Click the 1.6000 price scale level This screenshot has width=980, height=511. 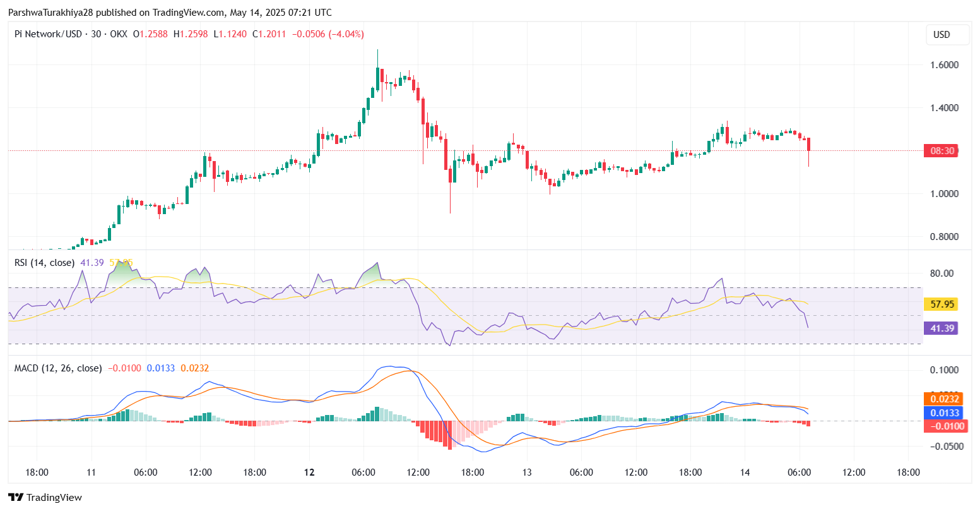click(943, 65)
